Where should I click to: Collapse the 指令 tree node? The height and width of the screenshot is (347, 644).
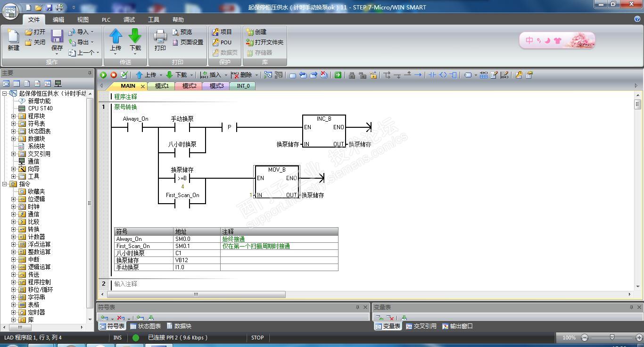pyautogui.click(x=5, y=184)
